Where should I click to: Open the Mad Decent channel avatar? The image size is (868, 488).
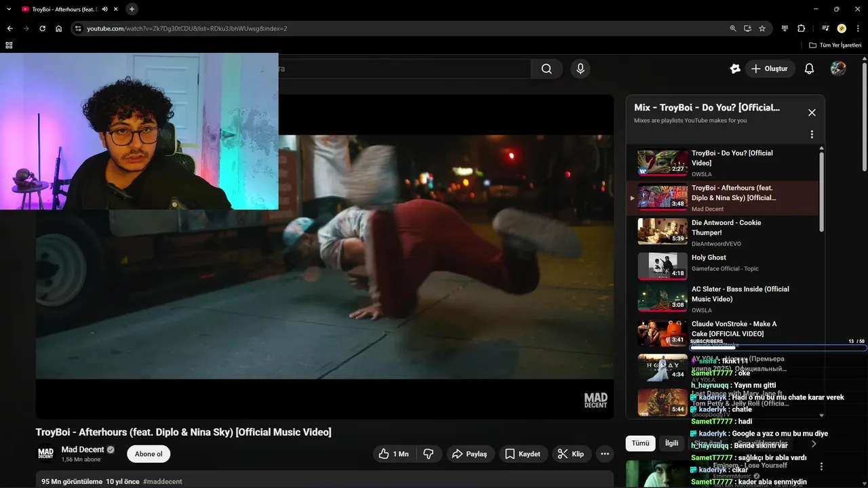[x=45, y=453]
